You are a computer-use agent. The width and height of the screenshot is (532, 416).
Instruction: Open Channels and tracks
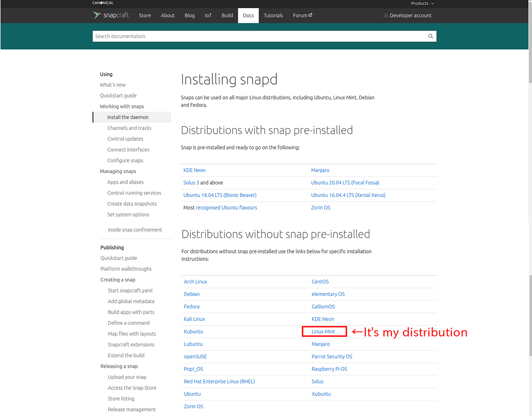click(129, 128)
